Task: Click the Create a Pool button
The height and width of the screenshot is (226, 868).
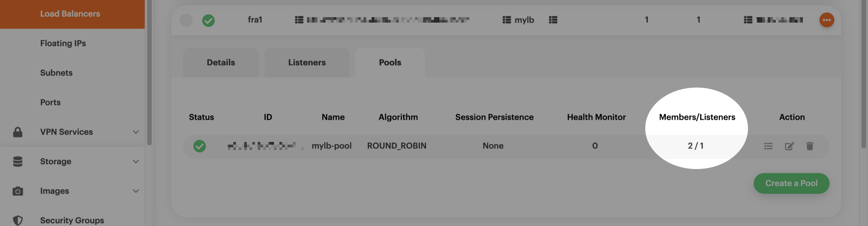Action: pos(791,184)
